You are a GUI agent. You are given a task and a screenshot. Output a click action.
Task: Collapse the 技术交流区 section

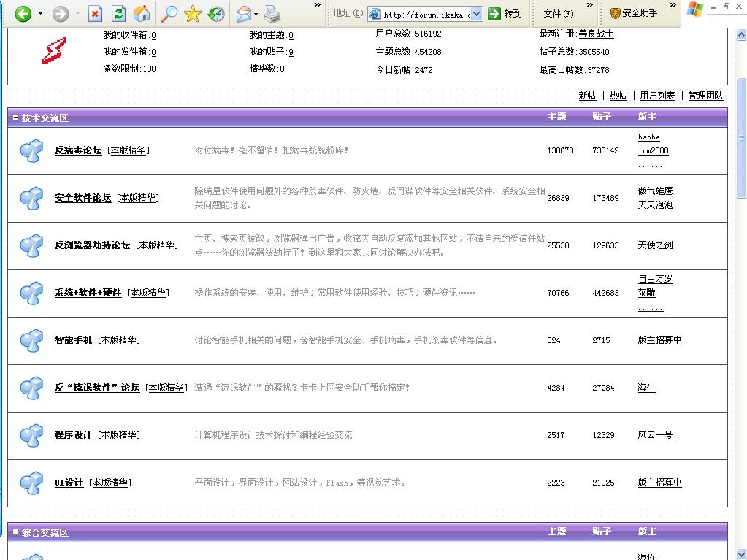tap(15, 118)
